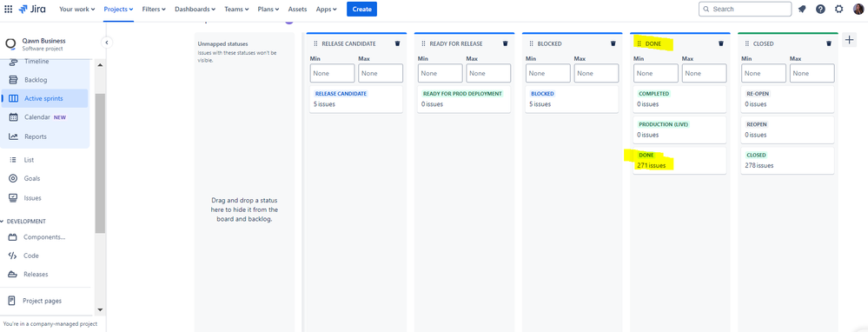Click Min field of RELEASE CANDIDATE column
The image size is (868, 332).
[x=332, y=73]
